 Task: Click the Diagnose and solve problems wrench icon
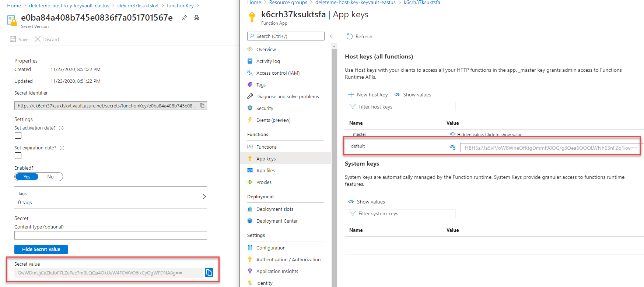coord(250,96)
